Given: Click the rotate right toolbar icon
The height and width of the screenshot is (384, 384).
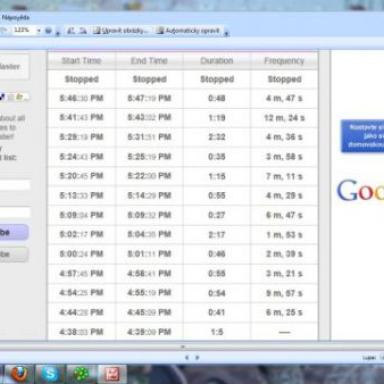Looking at the screenshot, I should point(83,31).
